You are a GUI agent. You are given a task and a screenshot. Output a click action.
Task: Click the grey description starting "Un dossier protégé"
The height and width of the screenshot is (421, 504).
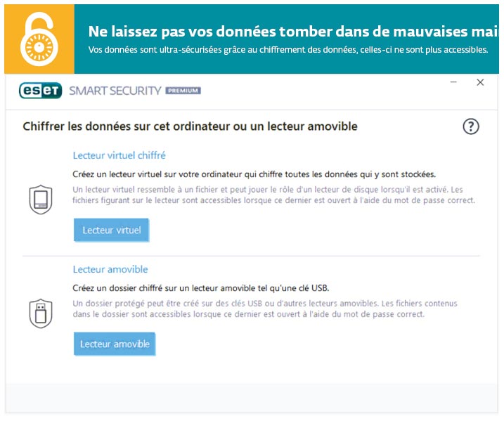pos(265,309)
